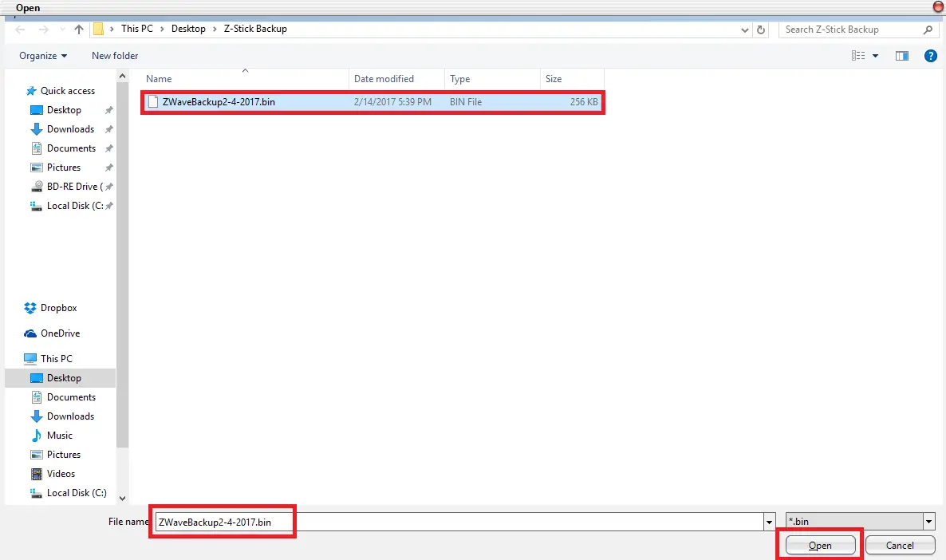Click the Cancel button

900,546
